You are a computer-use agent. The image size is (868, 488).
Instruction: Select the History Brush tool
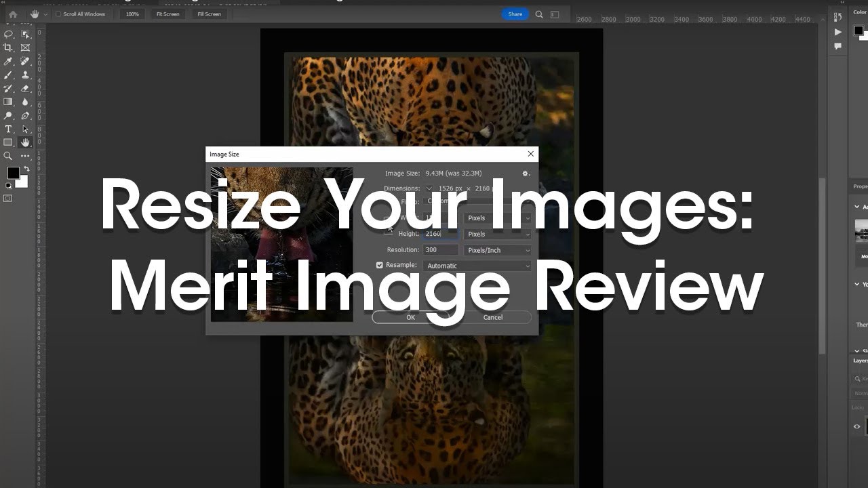click(x=8, y=88)
